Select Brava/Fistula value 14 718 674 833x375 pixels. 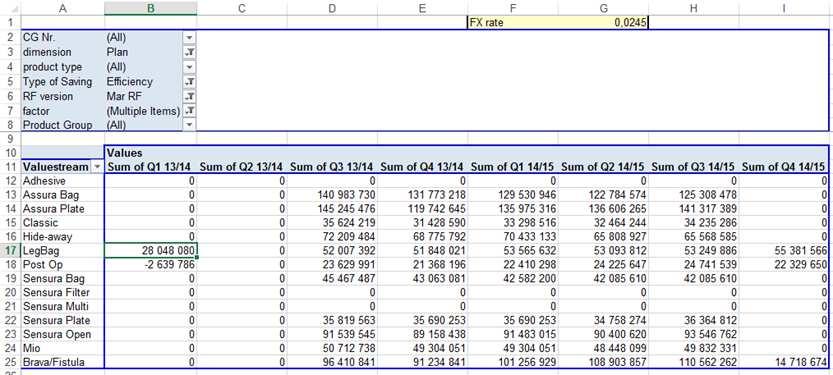click(x=784, y=362)
